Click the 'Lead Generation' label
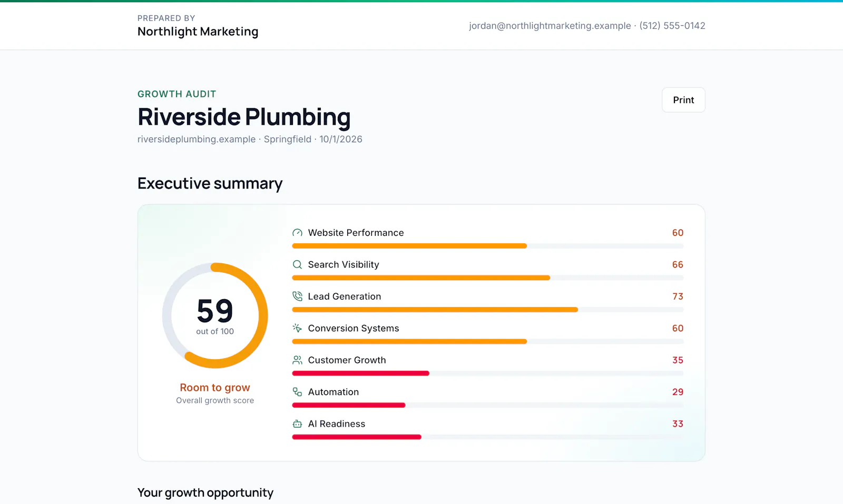The image size is (843, 504). (x=345, y=297)
